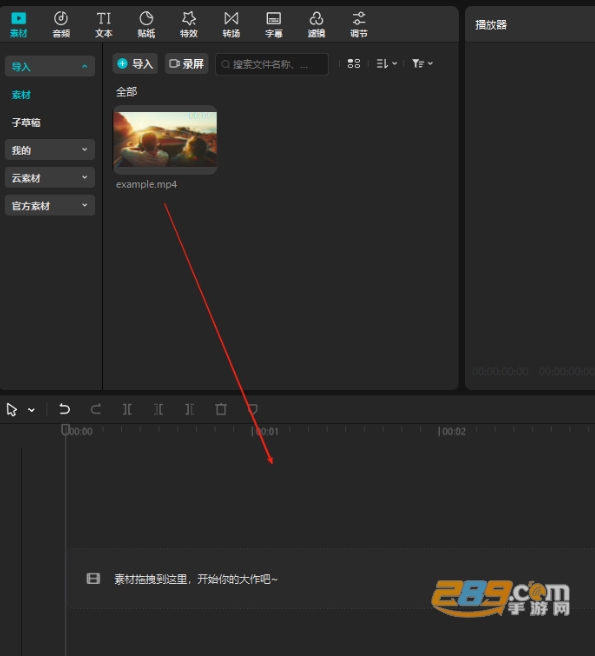
Task: Open the 滤镜 filters tab
Action: click(x=316, y=25)
